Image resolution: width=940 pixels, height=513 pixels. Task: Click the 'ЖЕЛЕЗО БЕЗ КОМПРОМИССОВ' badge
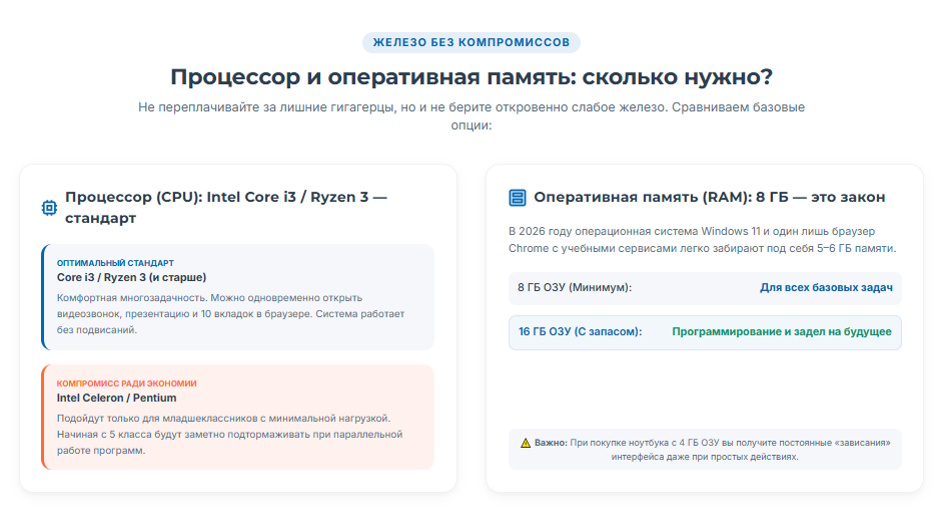click(x=471, y=43)
